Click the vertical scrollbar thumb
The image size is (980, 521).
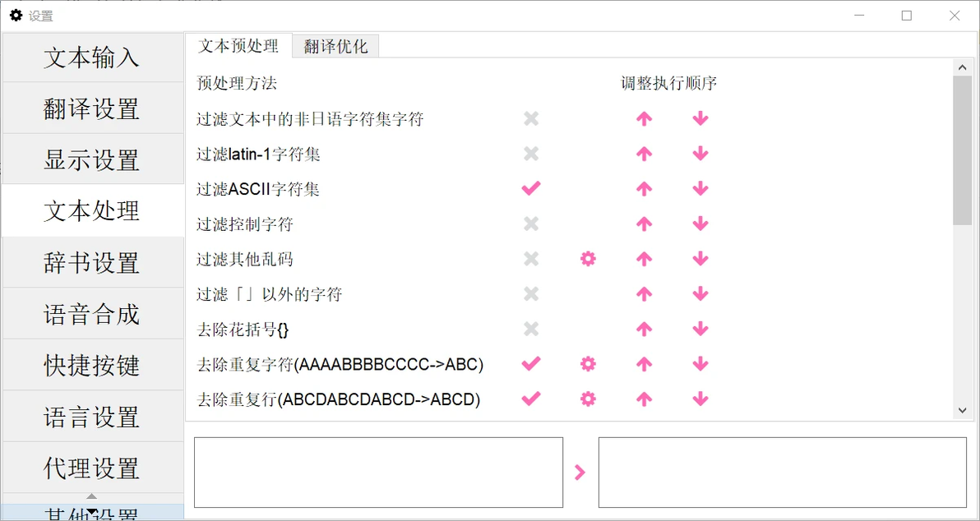coord(962,150)
